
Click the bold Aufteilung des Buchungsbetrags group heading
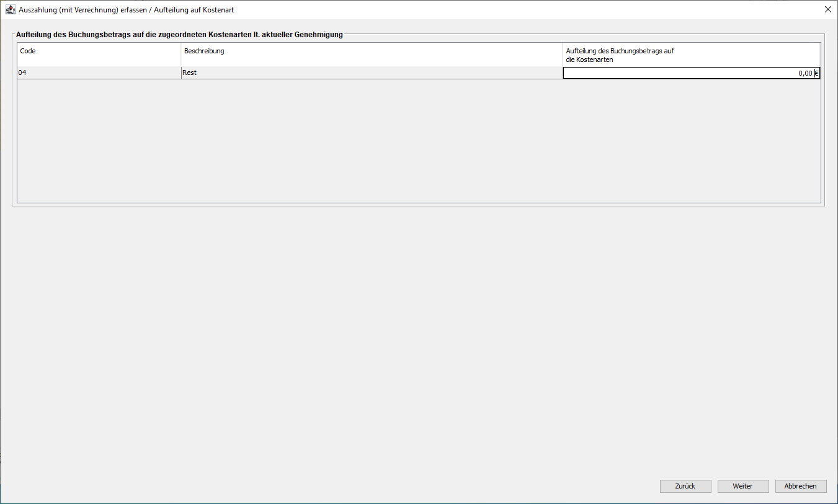tap(179, 35)
